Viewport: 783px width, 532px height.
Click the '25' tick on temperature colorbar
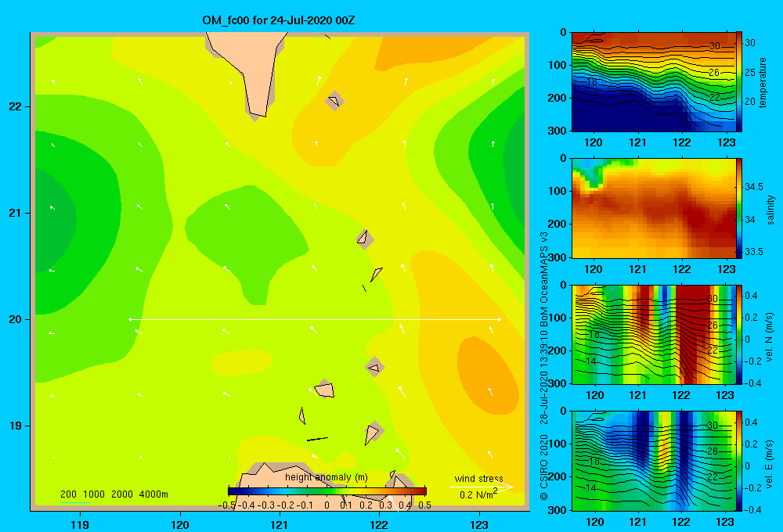(750, 72)
